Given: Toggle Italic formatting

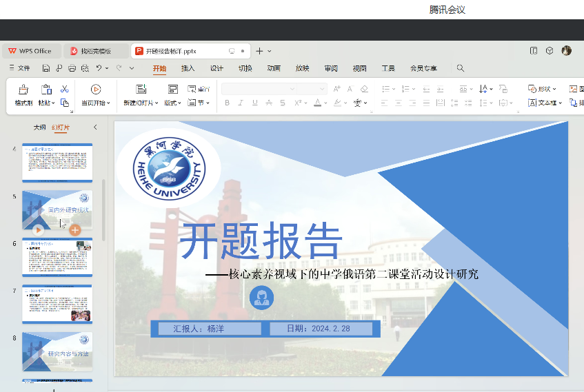Looking at the screenshot, I should [241, 103].
